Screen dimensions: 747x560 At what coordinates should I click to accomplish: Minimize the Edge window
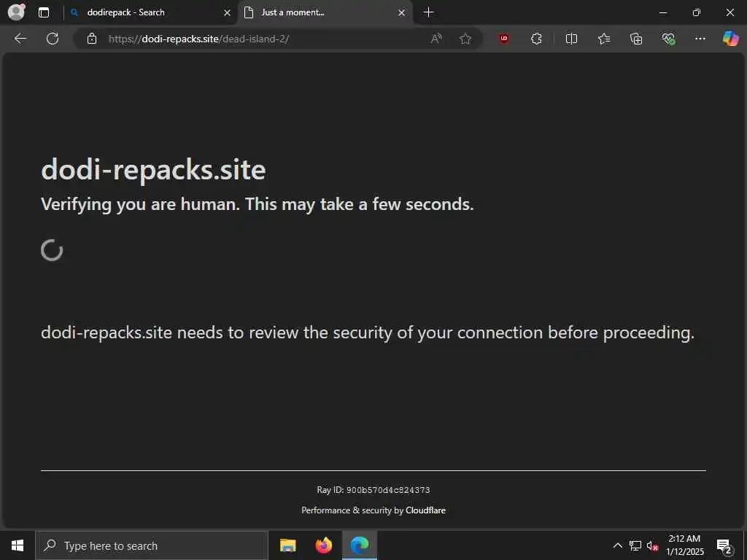pyautogui.click(x=662, y=12)
